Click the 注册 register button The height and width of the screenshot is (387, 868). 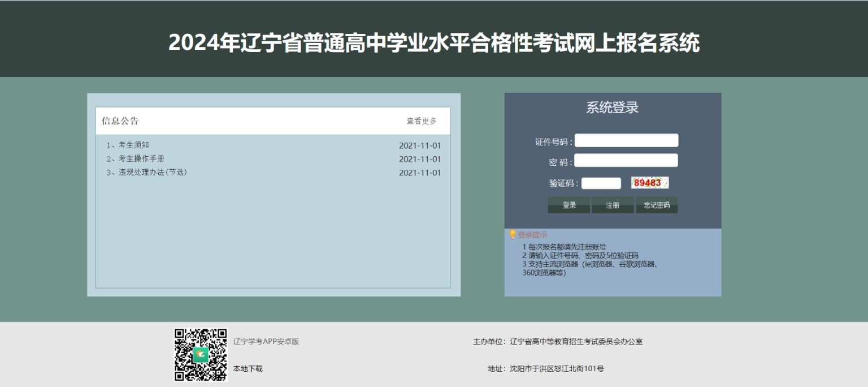613,205
